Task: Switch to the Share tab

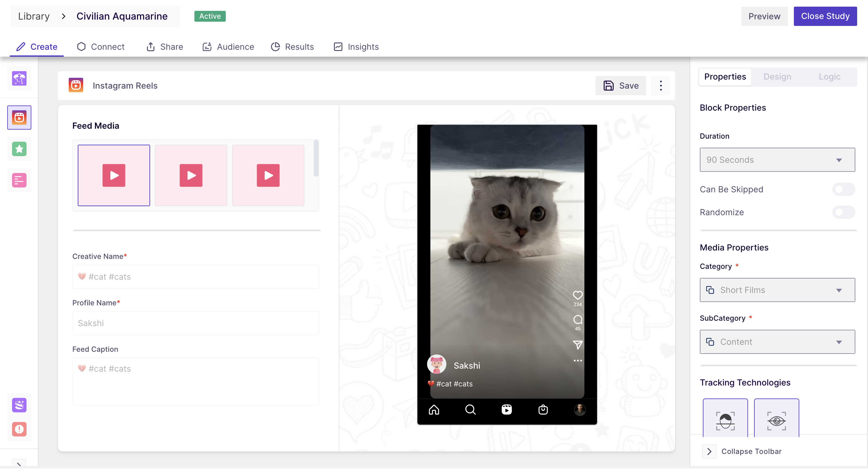Action: [x=165, y=47]
